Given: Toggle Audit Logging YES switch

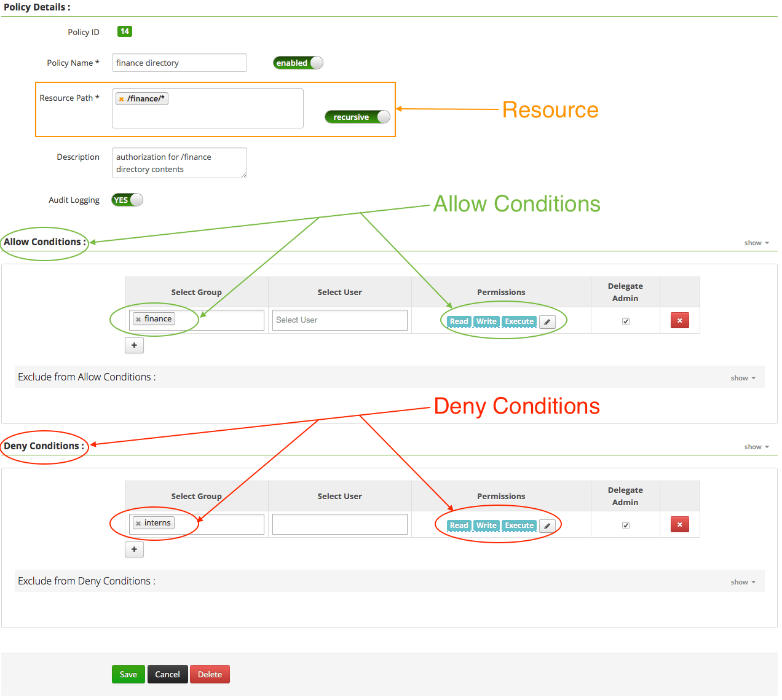Looking at the screenshot, I should [127, 200].
